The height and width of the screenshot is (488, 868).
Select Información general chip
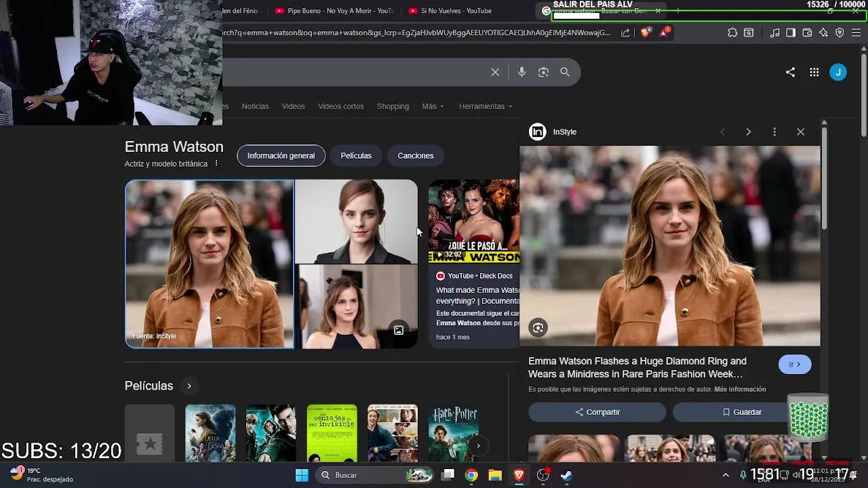281,156
